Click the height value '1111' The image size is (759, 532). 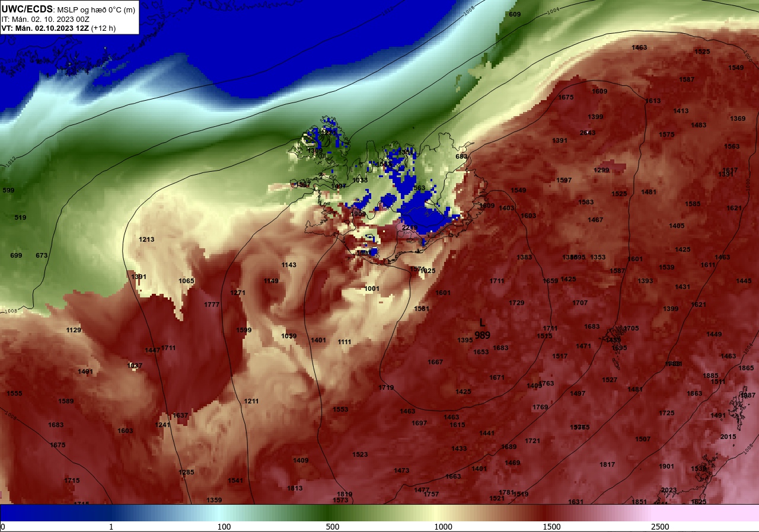(x=345, y=342)
